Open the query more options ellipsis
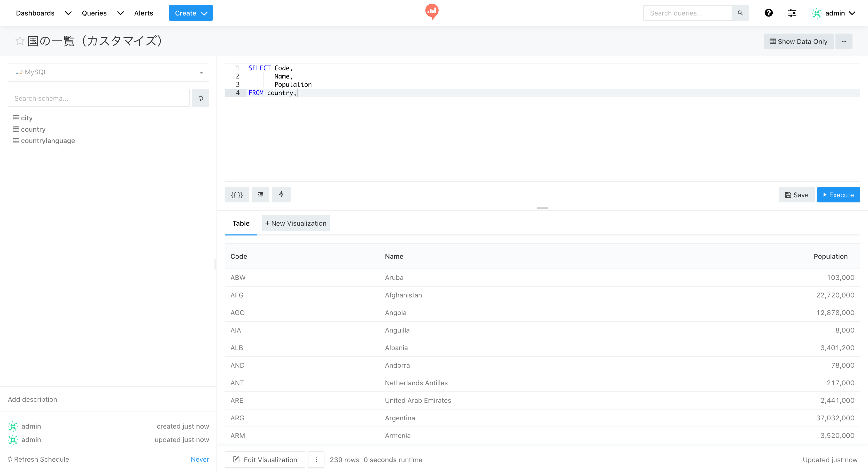This screenshot has height=473, width=868. pyautogui.click(x=844, y=41)
